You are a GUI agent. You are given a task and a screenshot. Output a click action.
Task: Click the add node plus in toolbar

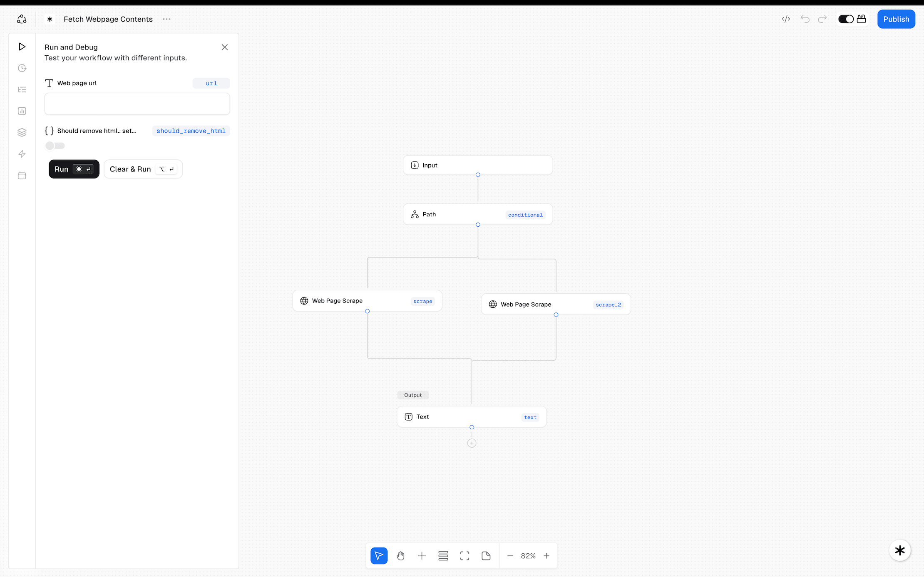[x=422, y=556]
